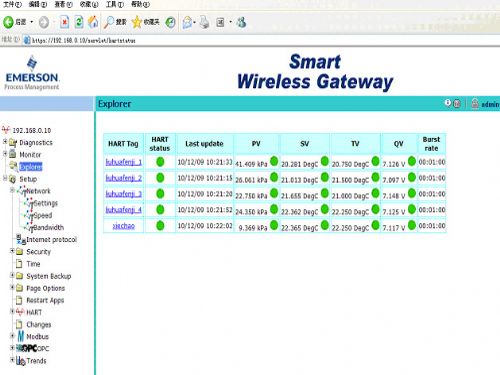The width and height of the screenshot is (500, 375).
Task: Open the 工具 (Tools) menu
Action: click(115, 4)
